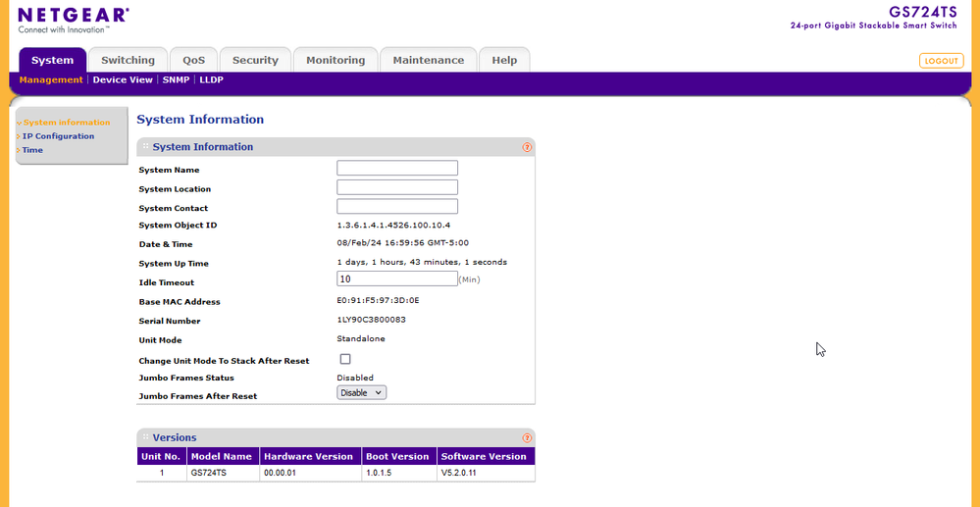This screenshot has height=507, width=980.
Task: Click the GS724TS product title
Action: pos(922,13)
